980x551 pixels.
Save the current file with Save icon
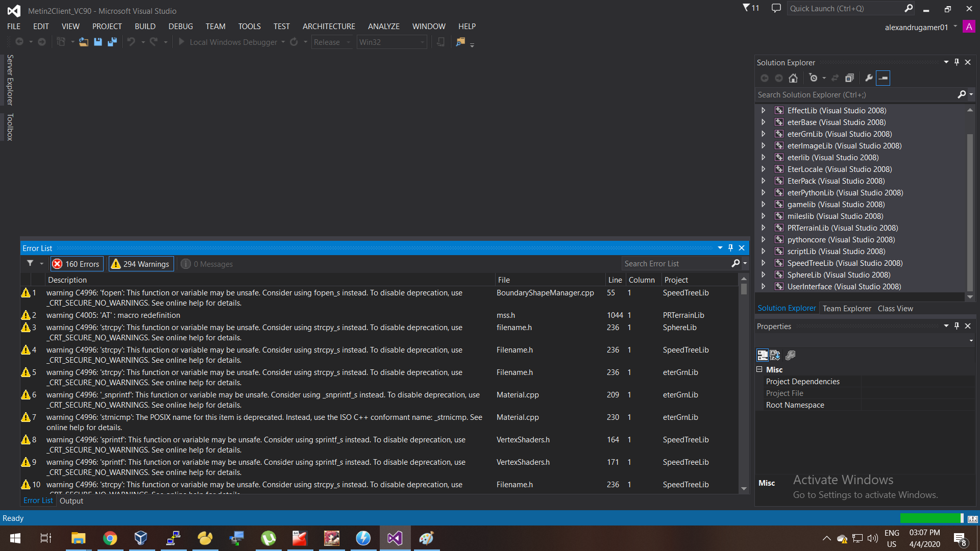pyautogui.click(x=98, y=42)
